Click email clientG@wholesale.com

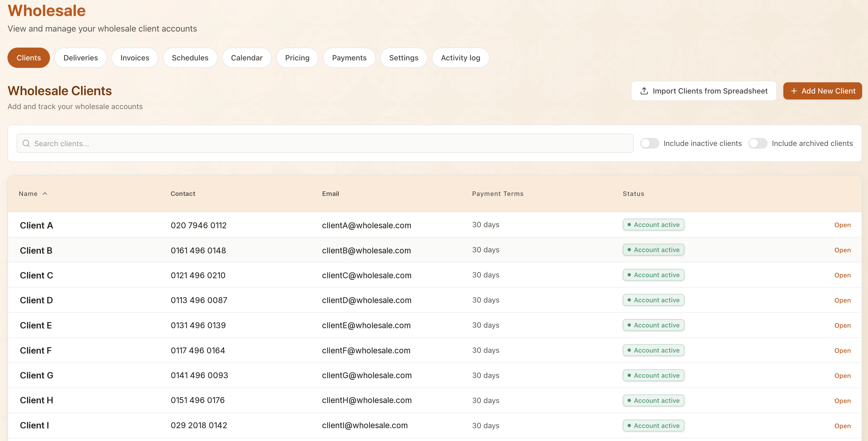coord(367,376)
